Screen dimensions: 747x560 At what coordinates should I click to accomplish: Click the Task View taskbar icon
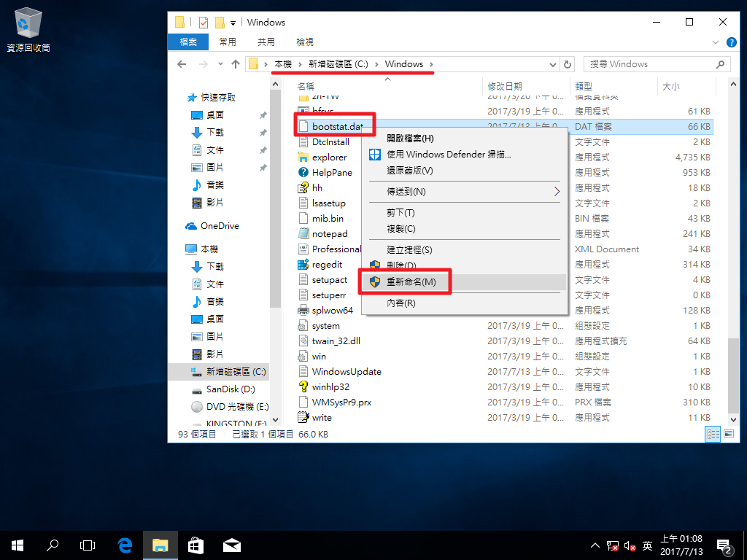88,545
